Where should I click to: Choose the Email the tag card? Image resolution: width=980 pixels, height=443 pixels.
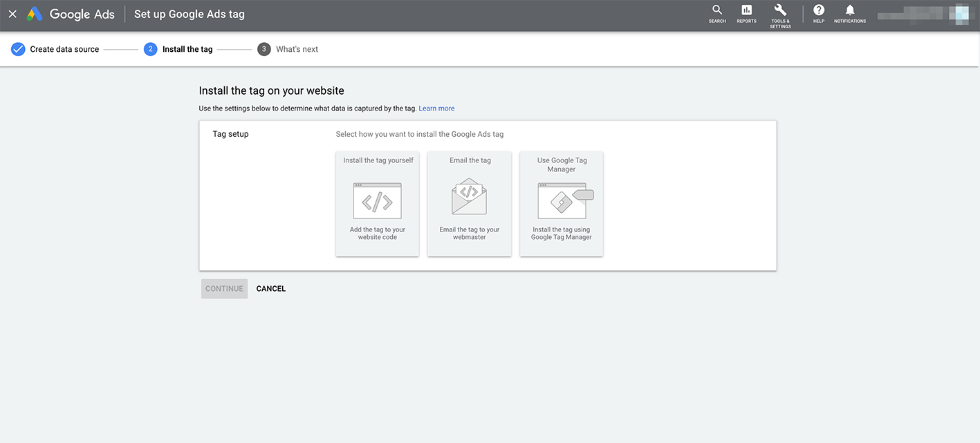[470, 204]
